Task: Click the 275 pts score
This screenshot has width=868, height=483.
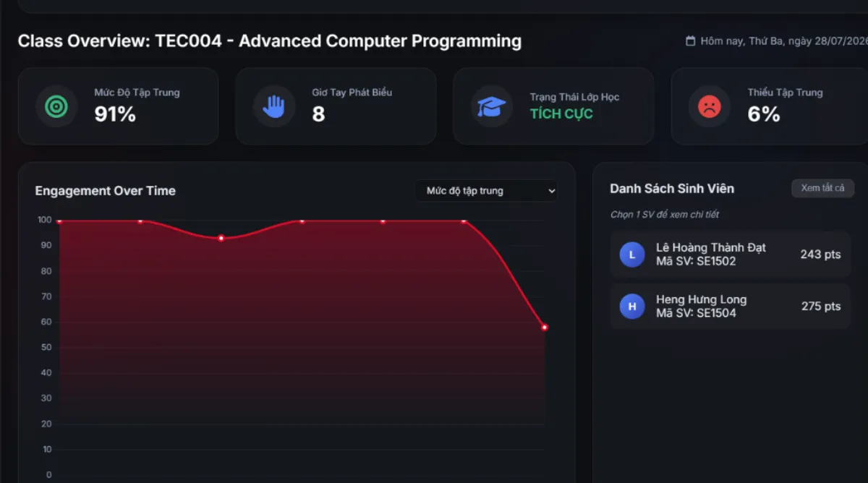Action: 821,307
